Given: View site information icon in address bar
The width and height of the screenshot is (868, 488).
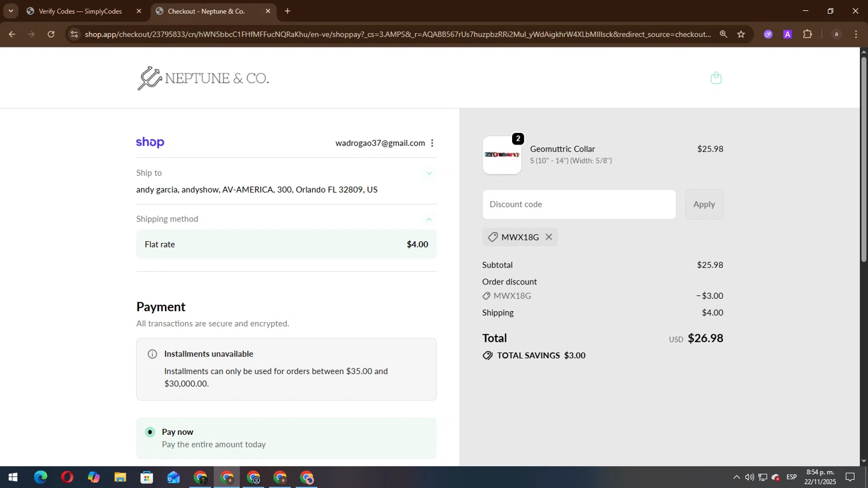Looking at the screenshot, I should point(74,34).
